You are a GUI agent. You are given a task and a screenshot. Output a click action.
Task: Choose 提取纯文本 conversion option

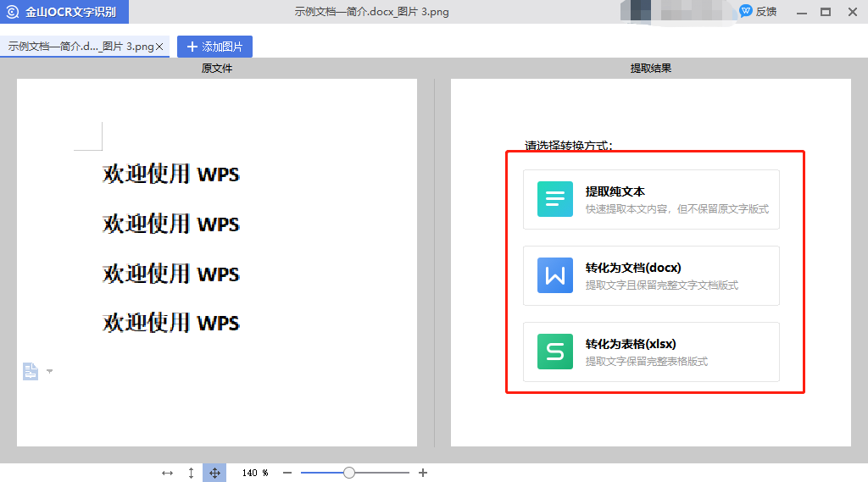coord(651,199)
